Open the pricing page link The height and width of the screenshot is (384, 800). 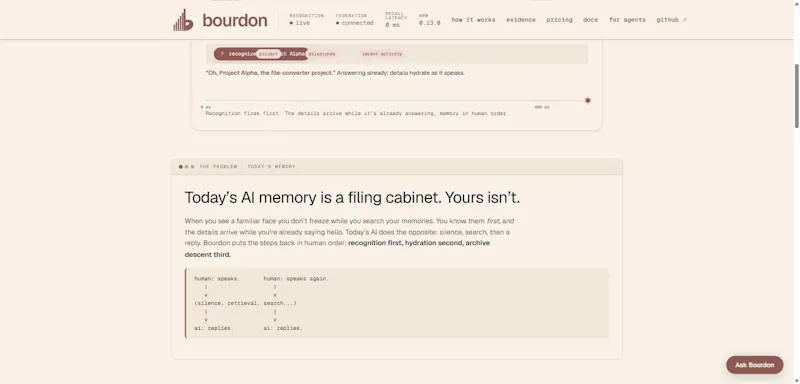tap(559, 20)
